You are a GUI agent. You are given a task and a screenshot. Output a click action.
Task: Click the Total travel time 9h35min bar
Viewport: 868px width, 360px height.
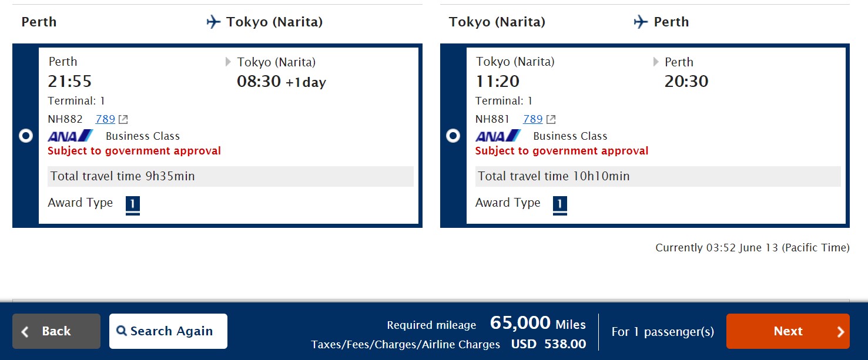coord(230,176)
